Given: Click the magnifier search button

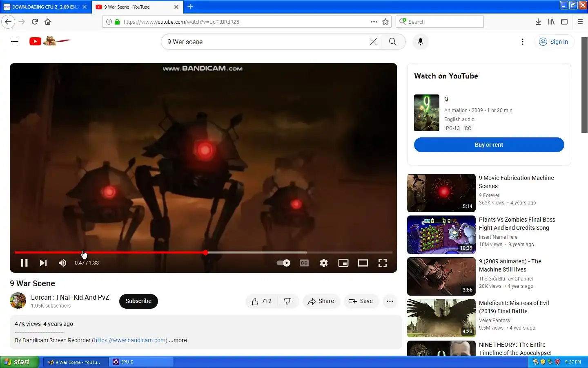Looking at the screenshot, I should (392, 42).
